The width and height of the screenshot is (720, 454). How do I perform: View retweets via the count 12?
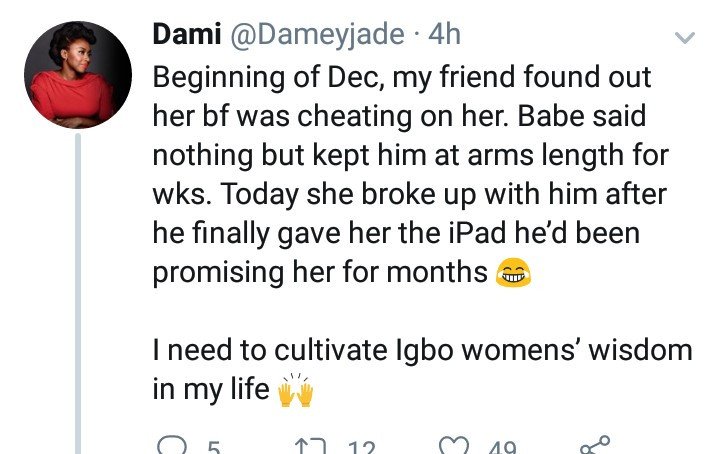(x=361, y=447)
